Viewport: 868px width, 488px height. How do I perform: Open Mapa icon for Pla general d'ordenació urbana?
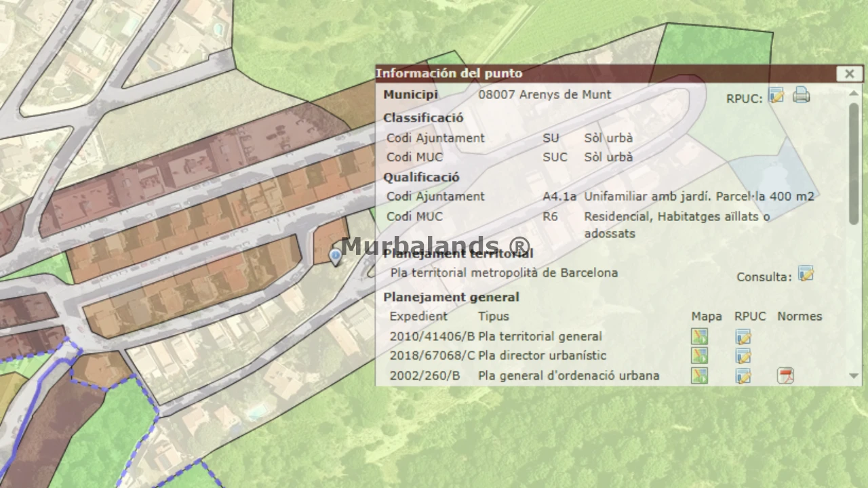click(x=699, y=375)
